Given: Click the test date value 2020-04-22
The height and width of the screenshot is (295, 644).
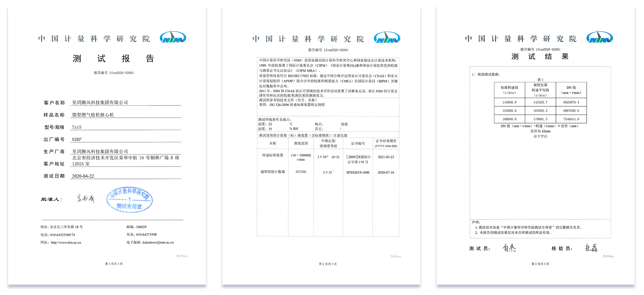Looking at the screenshot, I should point(83,176).
